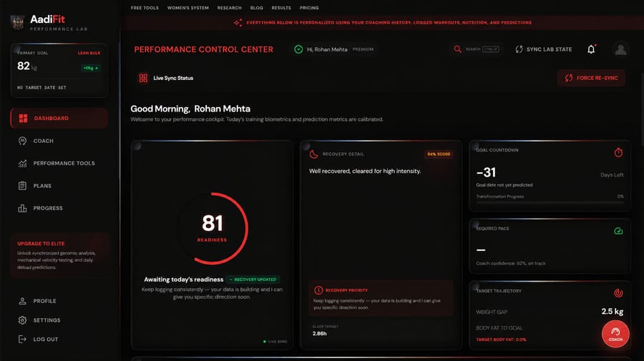Open Blog in top navigation
This screenshot has height=361, width=644.
257,8
